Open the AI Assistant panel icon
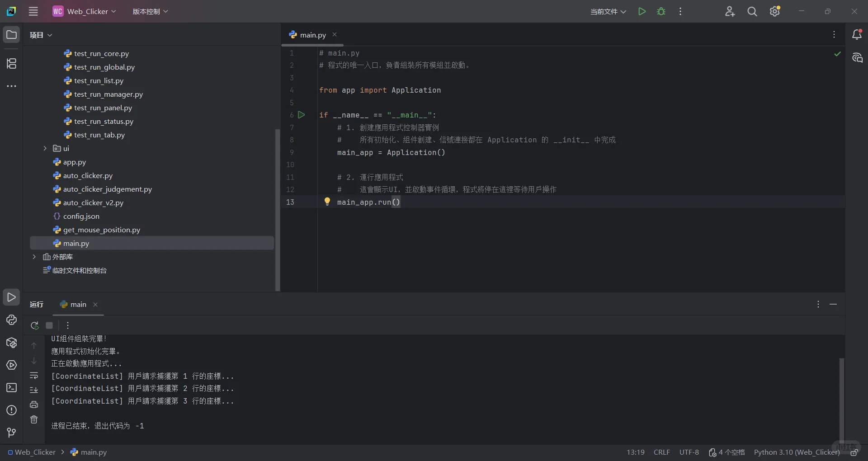The height and width of the screenshot is (461, 868). [857, 58]
